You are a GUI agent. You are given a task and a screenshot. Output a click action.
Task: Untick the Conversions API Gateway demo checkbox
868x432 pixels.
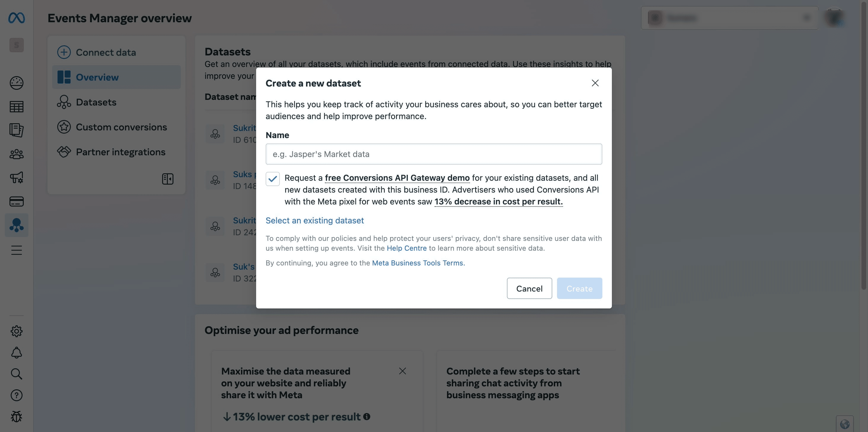click(x=273, y=179)
